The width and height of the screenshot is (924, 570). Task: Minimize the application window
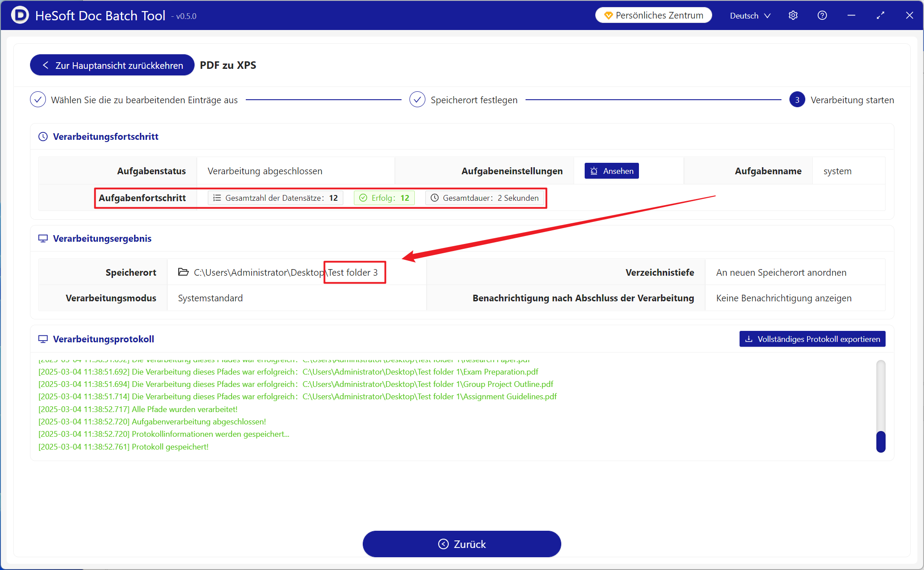(851, 15)
